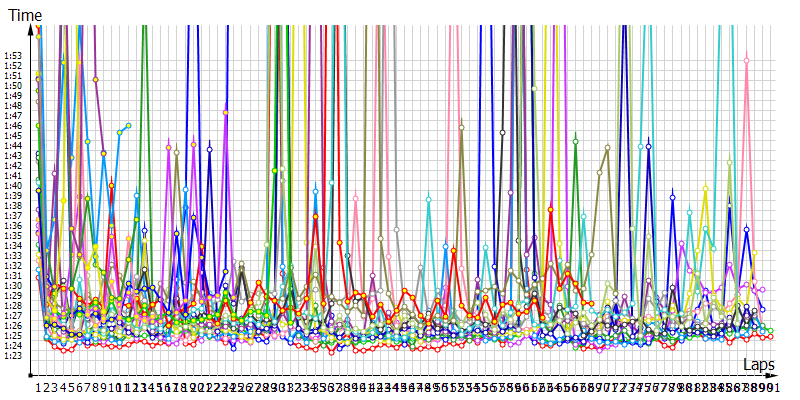The image size is (800, 400).
Task: Click the first lap number "1" on x-axis
Action: [x=39, y=387]
